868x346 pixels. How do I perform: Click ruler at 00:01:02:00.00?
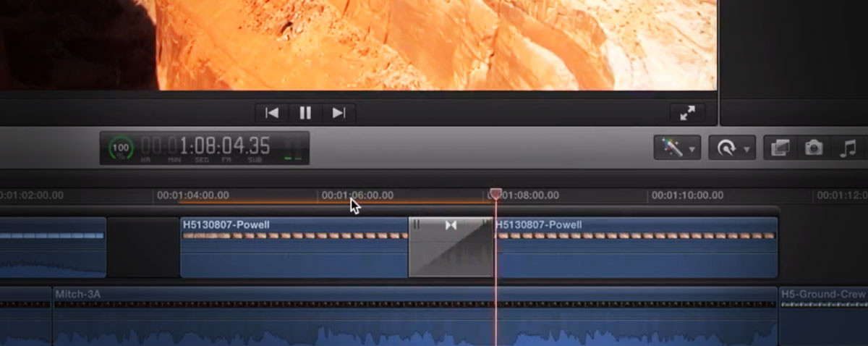(31, 195)
